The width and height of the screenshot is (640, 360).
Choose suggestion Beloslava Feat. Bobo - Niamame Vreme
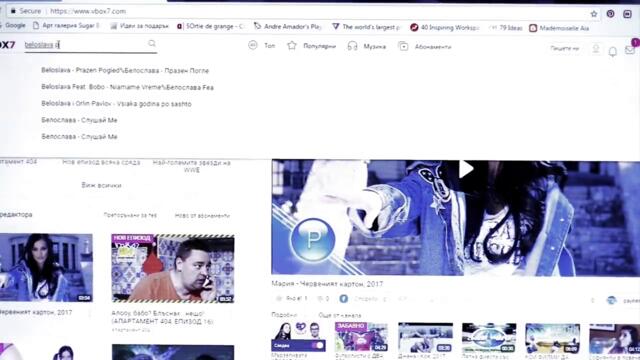pyautogui.click(x=127, y=87)
